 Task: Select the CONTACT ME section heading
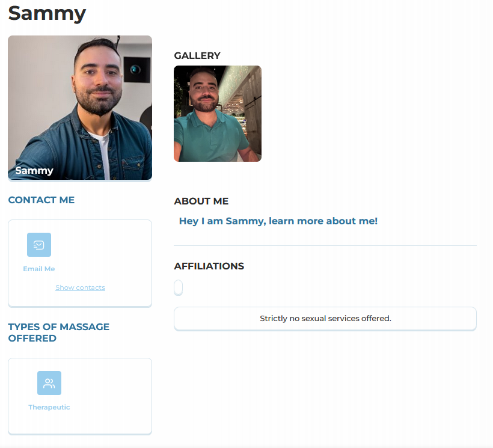pos(41,200)
